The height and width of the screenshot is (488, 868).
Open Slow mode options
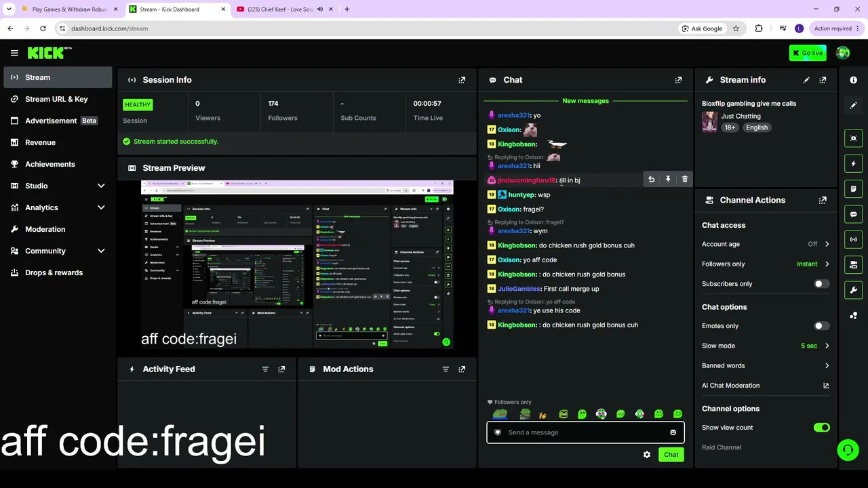click(x=766, y=346)
